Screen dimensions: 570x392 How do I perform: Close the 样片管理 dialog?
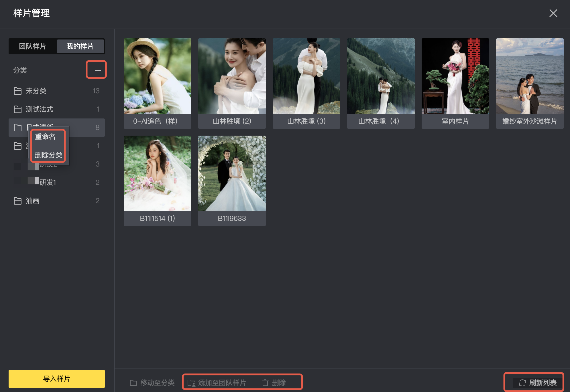click(553, 13)
